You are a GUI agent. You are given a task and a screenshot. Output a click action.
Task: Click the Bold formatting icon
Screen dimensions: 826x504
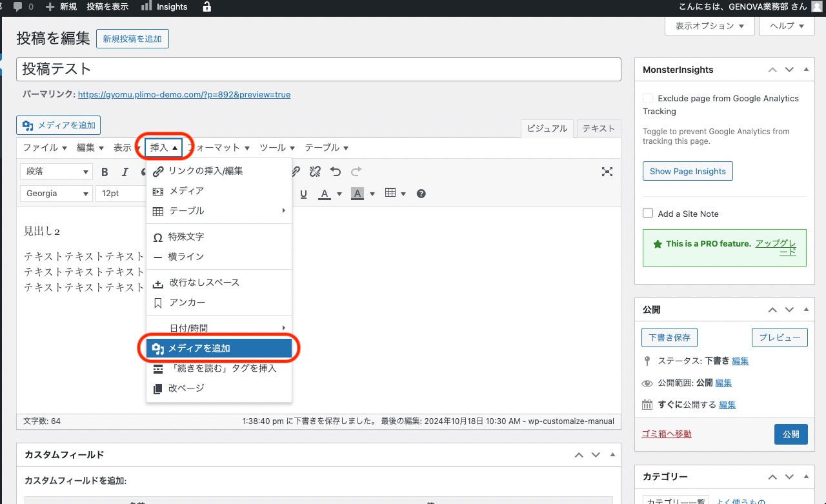coord(105,172)
